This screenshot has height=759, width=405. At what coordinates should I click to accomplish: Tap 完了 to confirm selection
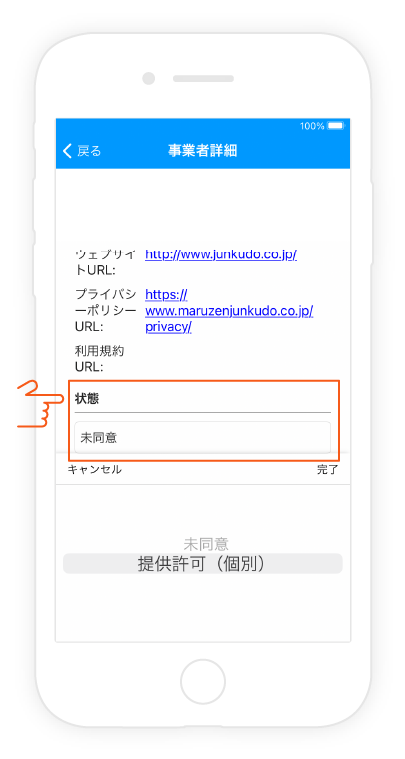point(328,469)
